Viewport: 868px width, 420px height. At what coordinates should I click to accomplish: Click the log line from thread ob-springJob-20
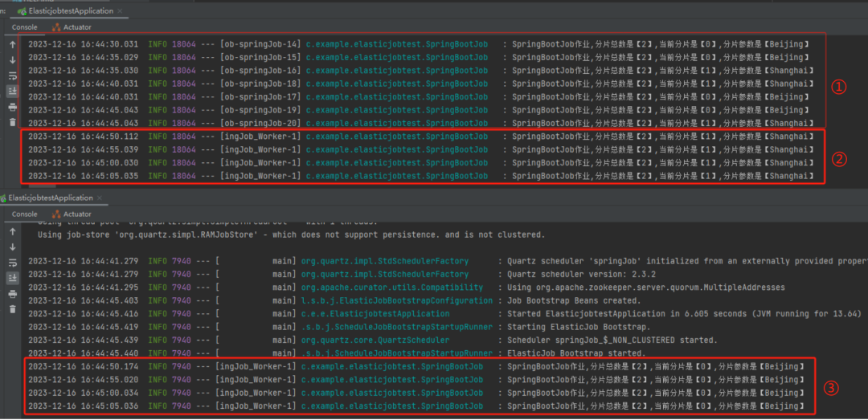[420, 123]
